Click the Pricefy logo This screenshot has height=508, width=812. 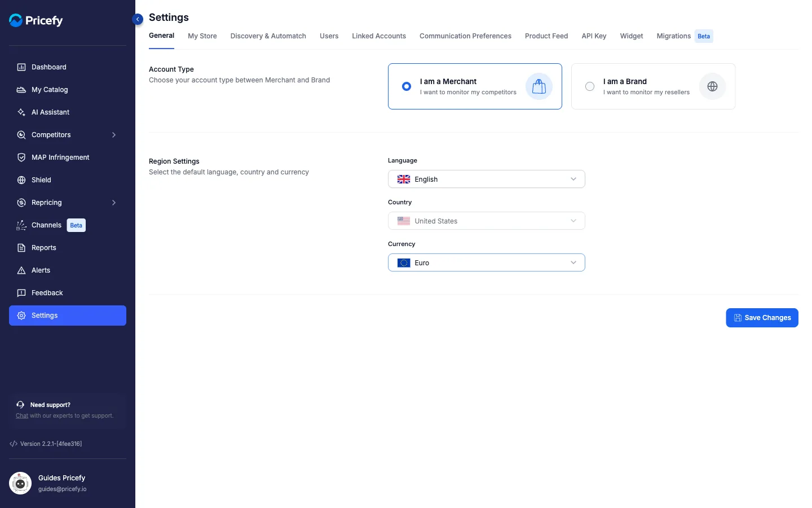36,20
